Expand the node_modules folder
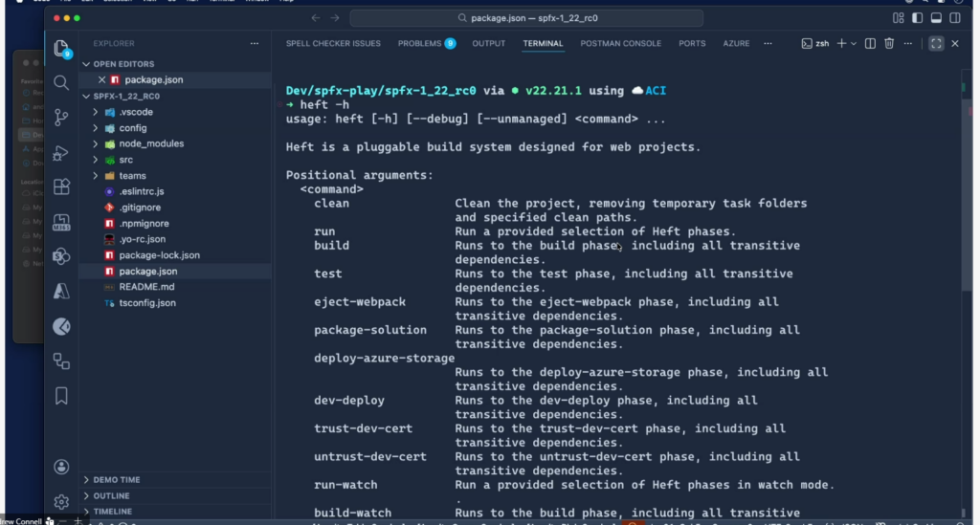 (150, 143)
